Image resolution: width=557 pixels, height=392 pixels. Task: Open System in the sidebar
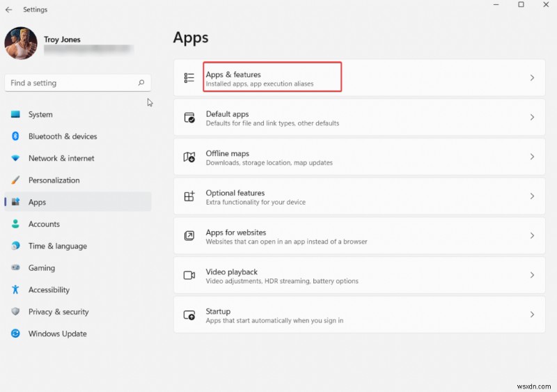[x=78, y=114]
